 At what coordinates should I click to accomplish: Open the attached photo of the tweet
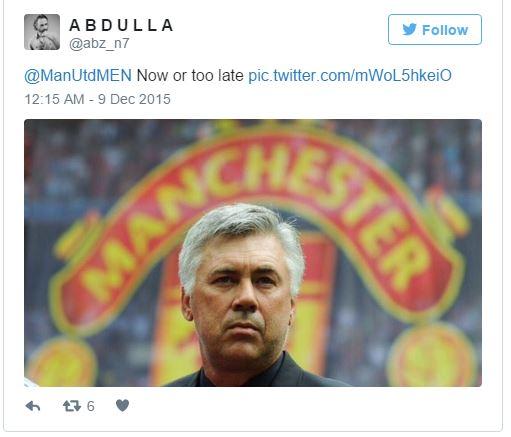click(x=253, y=253)
